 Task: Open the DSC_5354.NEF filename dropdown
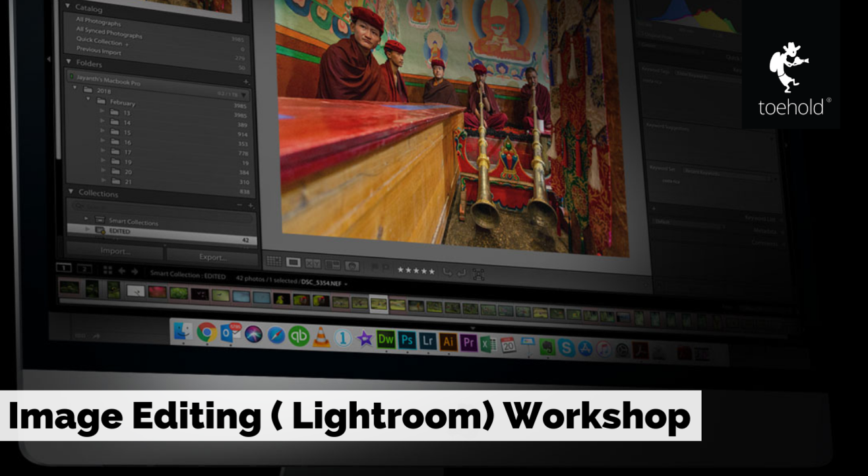[x=346, y=284]
